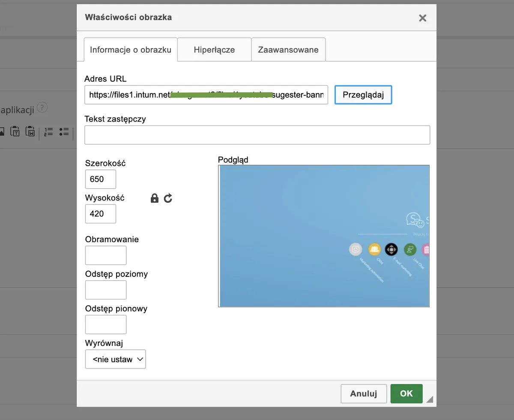514x420 pixels.
Task: Click the Przeglądaj button
Action: point(363,95)
